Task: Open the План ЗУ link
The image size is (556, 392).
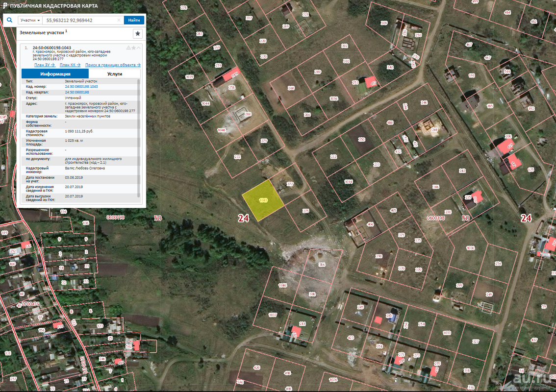Action: pyautogui.click(x=44, y=65)
